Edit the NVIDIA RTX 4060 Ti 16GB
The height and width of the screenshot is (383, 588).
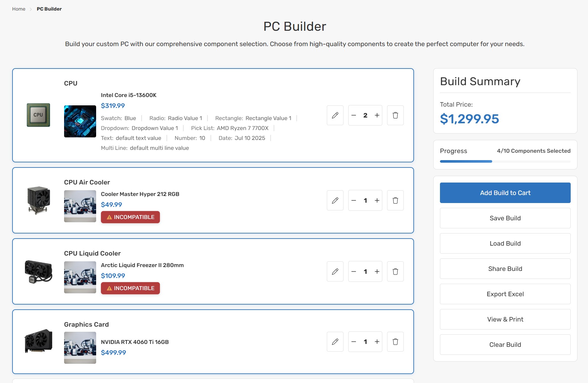pos(335,342)
